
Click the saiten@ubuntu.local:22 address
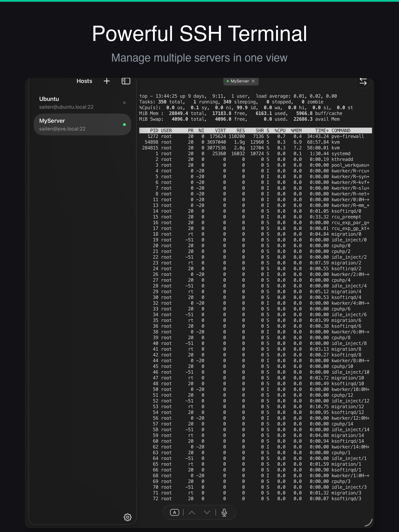[66, 107]
